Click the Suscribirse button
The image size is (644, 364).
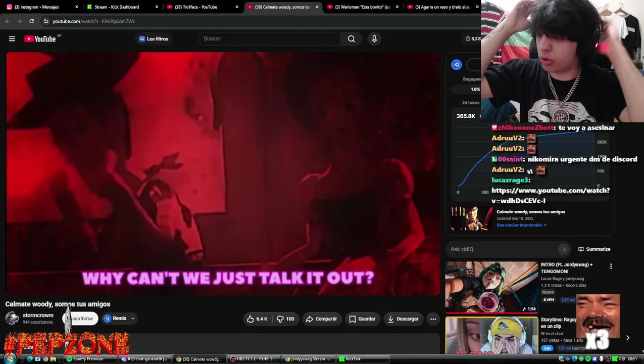81,318
